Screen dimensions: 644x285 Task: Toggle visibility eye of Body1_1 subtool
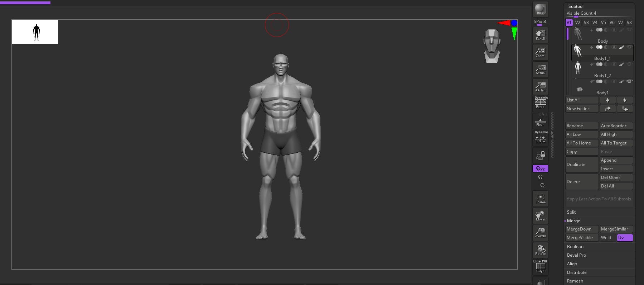(x=629, y=47)
